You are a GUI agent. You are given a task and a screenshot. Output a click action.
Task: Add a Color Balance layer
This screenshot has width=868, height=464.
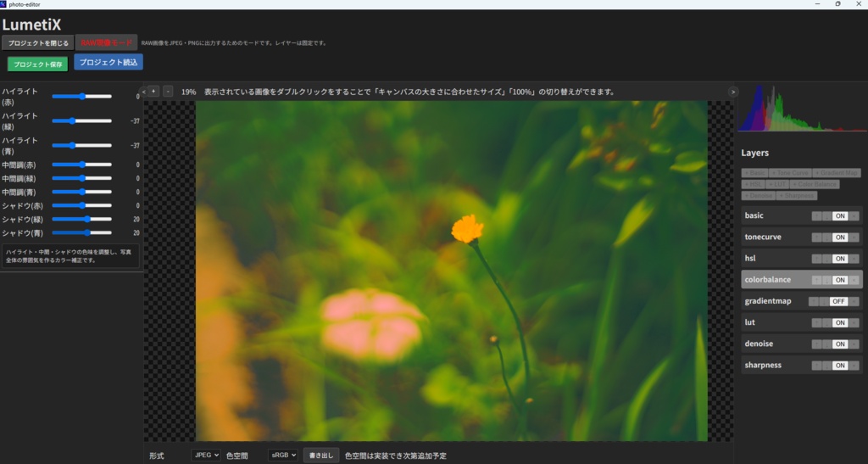point(815,184)
